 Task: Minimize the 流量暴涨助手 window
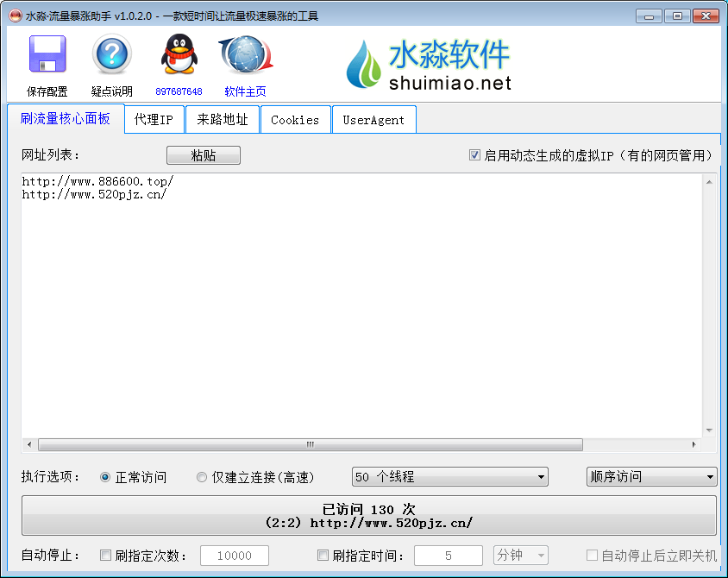[649, 16]
